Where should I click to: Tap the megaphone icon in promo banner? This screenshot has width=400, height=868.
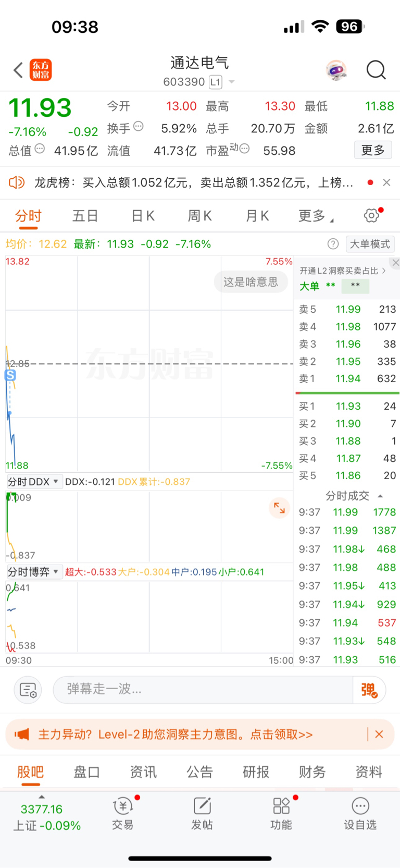coord(22,734)
